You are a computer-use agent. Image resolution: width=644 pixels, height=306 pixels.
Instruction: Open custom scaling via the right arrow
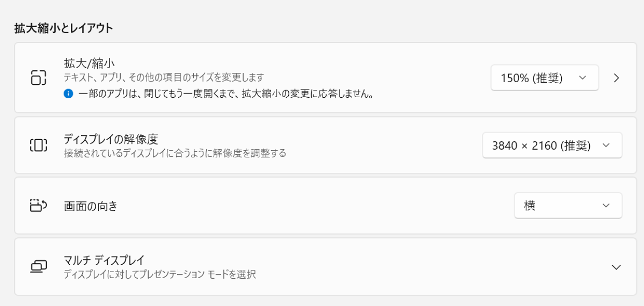click(616, 78)
